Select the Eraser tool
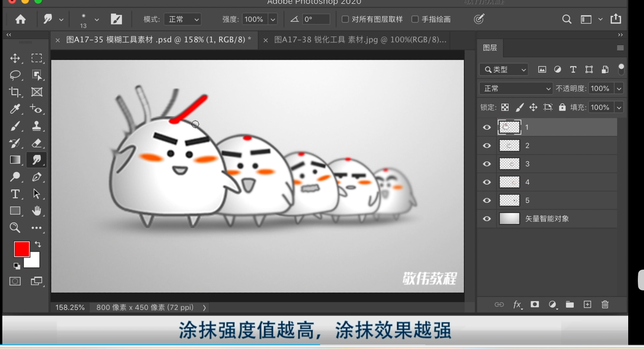 (x=37, y=143)
